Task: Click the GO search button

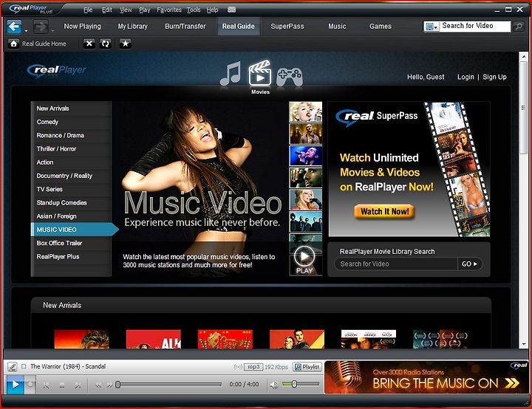Action: 470,264
